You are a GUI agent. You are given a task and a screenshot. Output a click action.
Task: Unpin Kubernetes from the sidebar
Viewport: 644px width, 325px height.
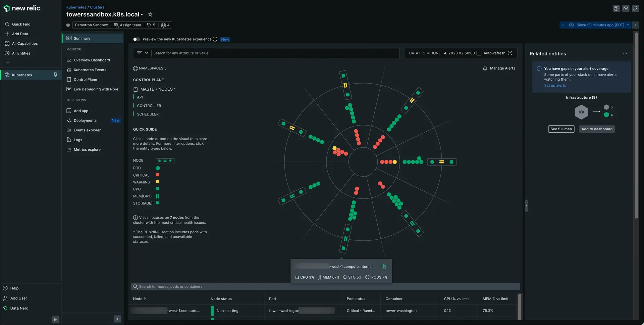click(55, 75)
